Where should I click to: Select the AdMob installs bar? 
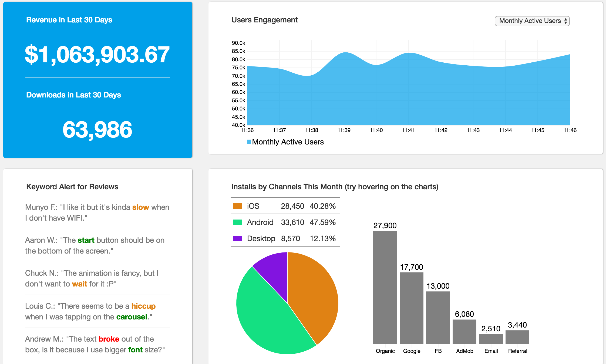click(464, 332)
